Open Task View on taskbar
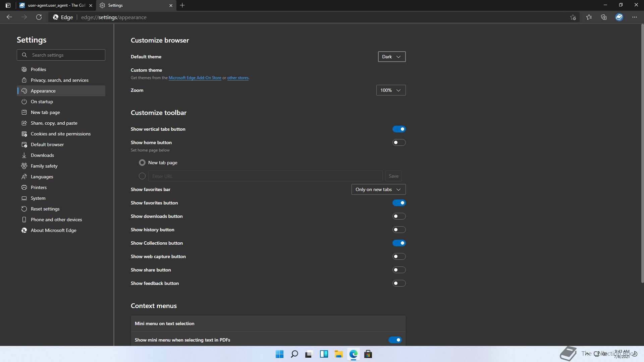The height and width of the screenshot is (362, 644). click(309, 354)
